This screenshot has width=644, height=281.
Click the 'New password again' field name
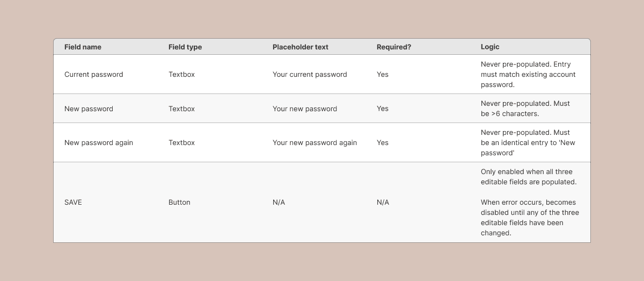(x=99, y=142)
